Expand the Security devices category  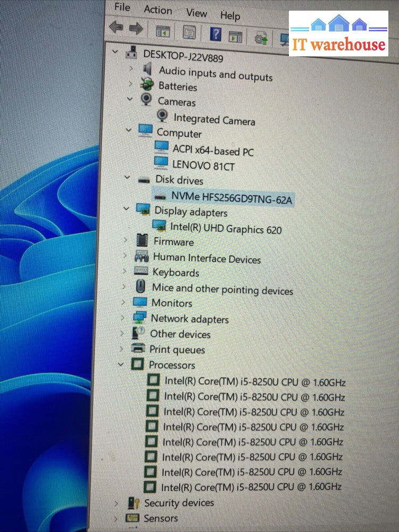pyautogui.click(x=116, y=503)
